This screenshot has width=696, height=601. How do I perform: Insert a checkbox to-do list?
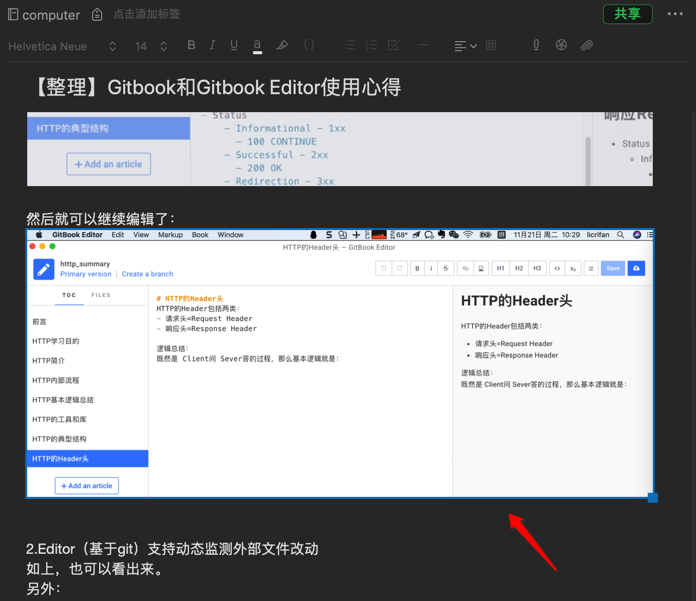[393, 45]
